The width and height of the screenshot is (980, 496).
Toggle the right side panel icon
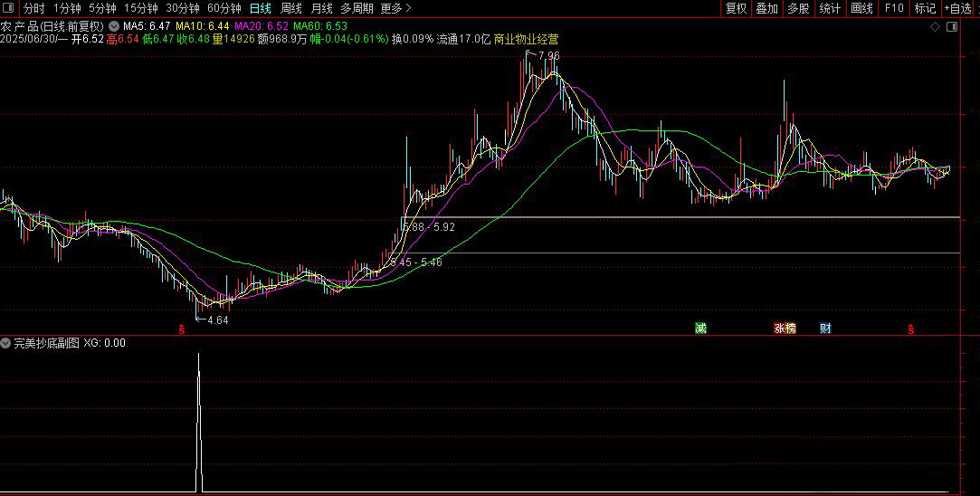(952, 27)
